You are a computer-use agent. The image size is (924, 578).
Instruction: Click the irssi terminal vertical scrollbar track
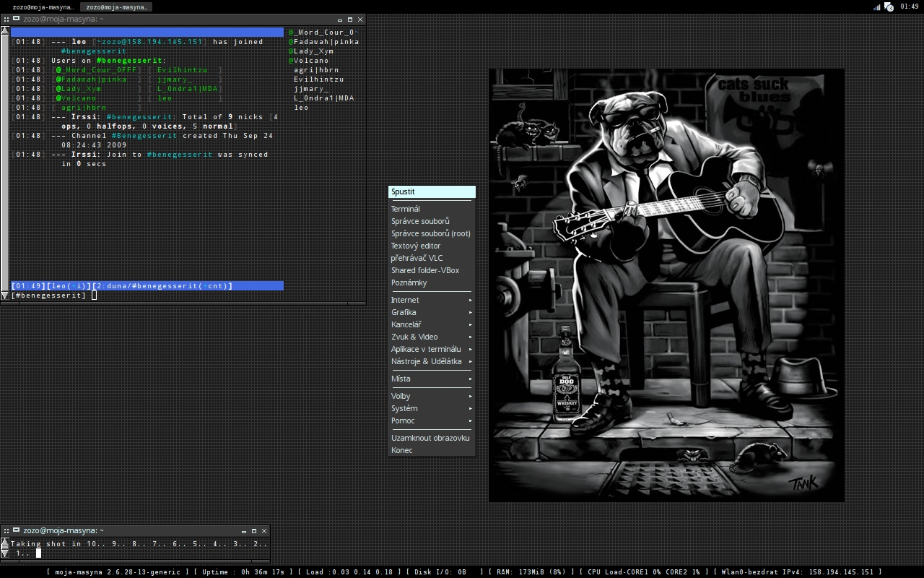tap(4, 159)
